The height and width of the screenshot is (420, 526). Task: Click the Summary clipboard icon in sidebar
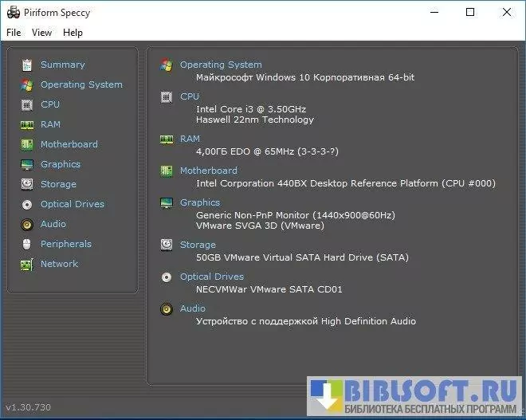tap(27, 65)
